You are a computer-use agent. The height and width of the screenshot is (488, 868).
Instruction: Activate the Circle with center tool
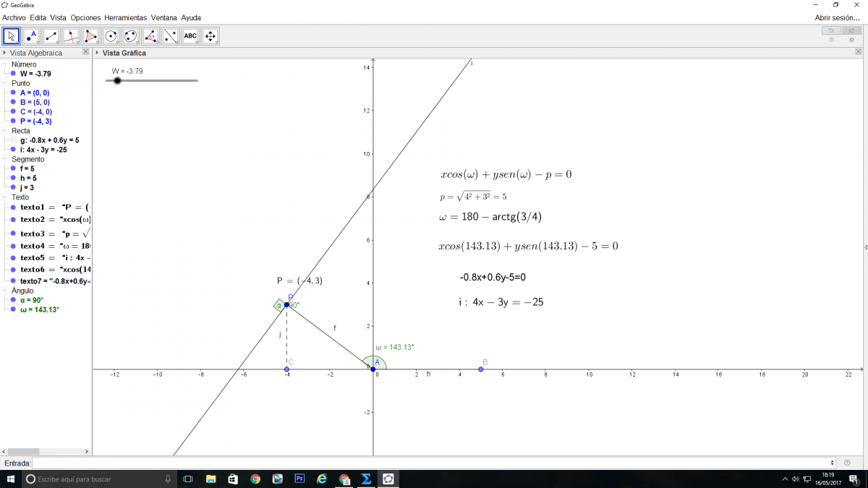[x=111, y=36]
